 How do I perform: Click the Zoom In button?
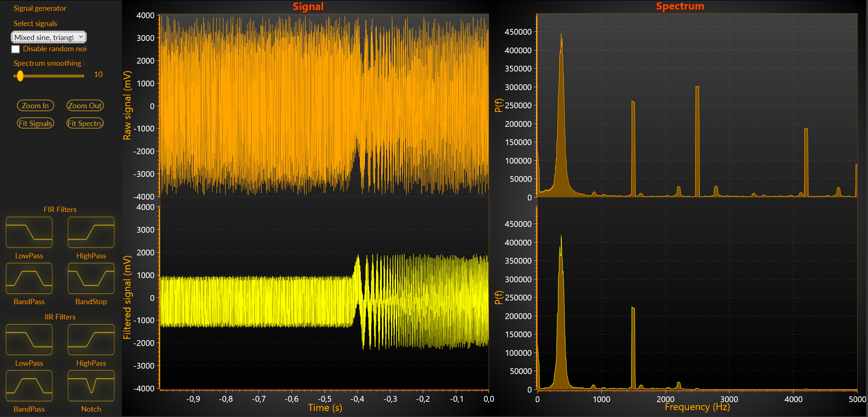click(x=36, y=105)
